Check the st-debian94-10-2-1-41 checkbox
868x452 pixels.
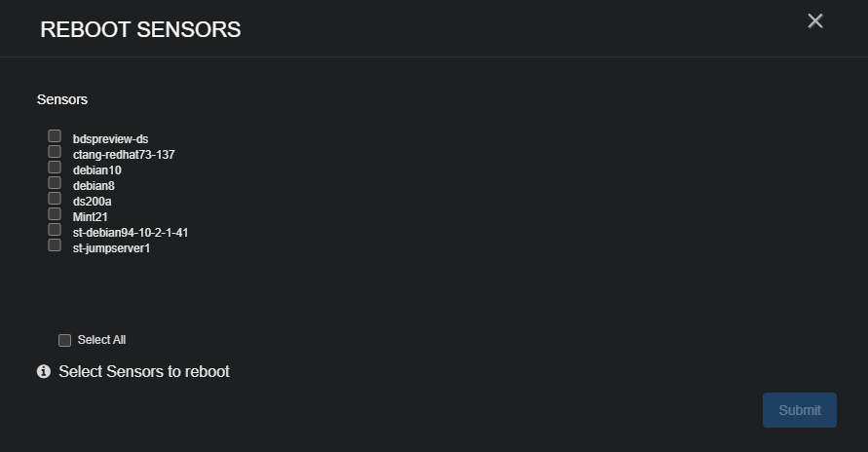(x=55, y=229)
